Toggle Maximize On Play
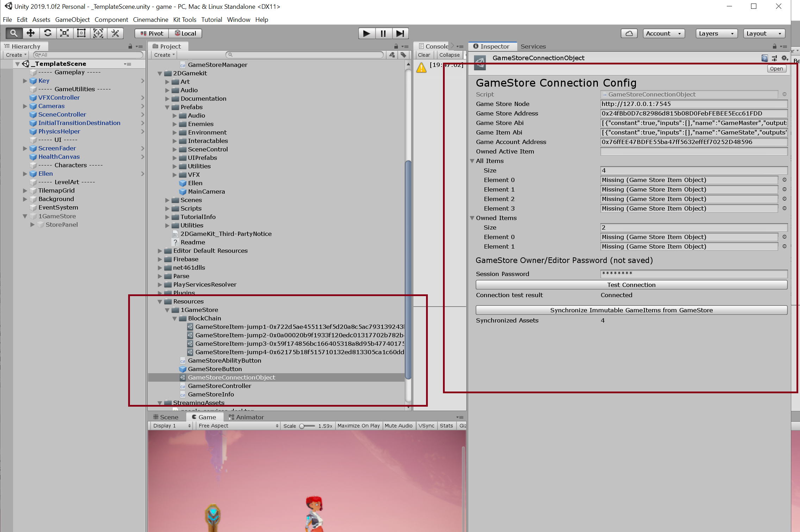The width and height of the screenshot is (800, 532). 358,426
